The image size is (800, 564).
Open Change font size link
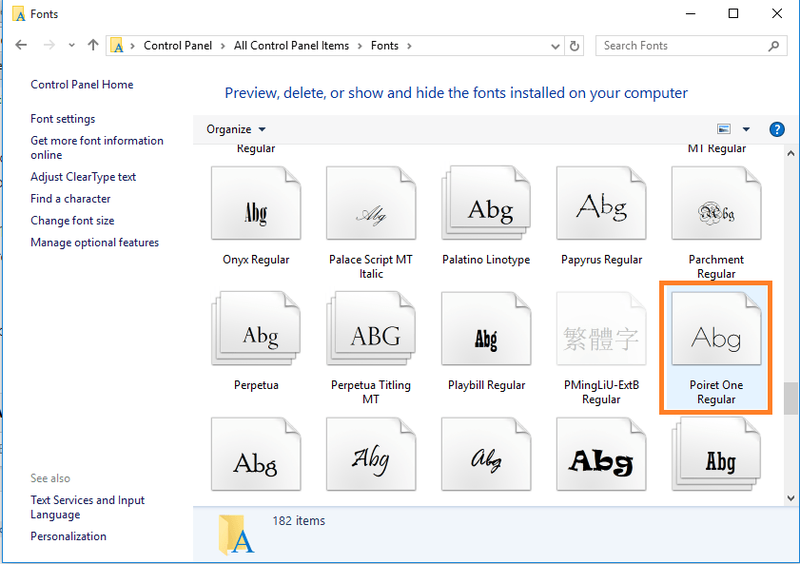click(x=72, y=220)
